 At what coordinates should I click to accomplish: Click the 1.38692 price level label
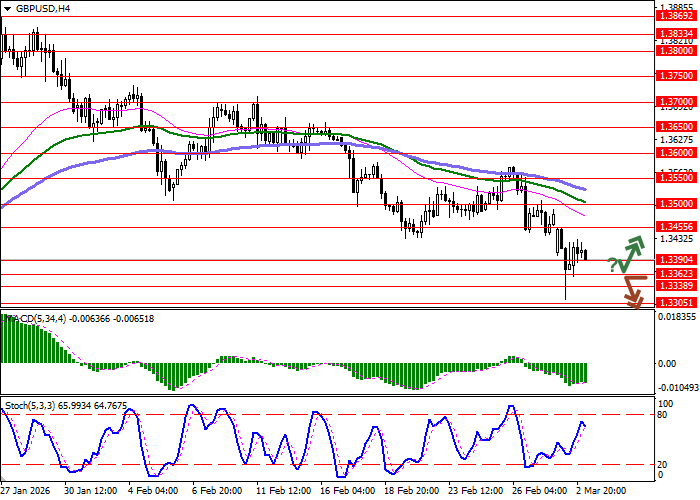point(675,16)
